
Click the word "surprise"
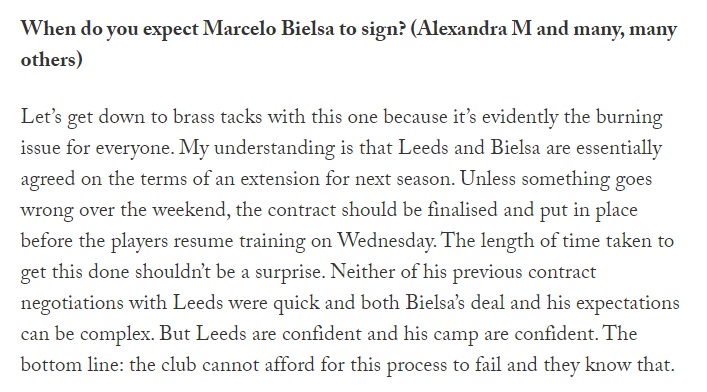[x=289, y=272]
